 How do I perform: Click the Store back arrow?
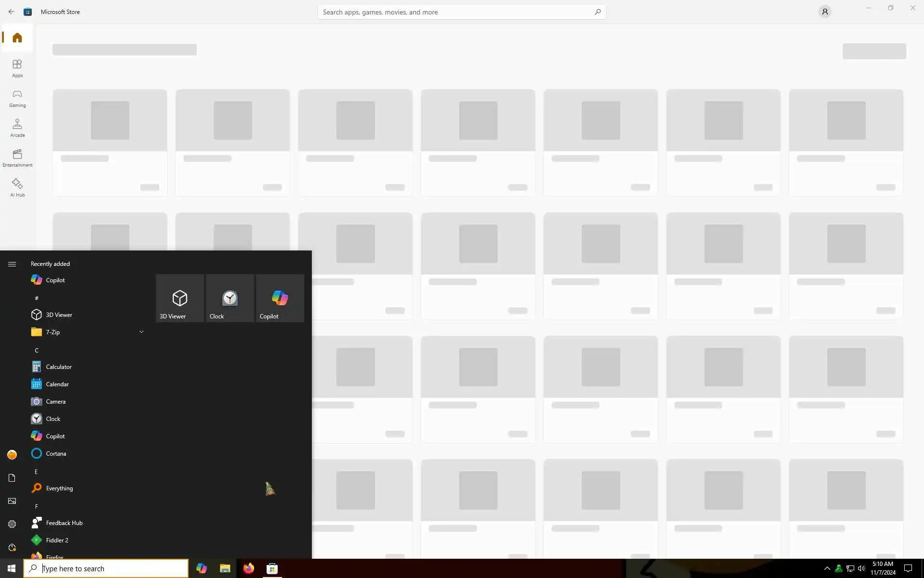pos(11,12)
